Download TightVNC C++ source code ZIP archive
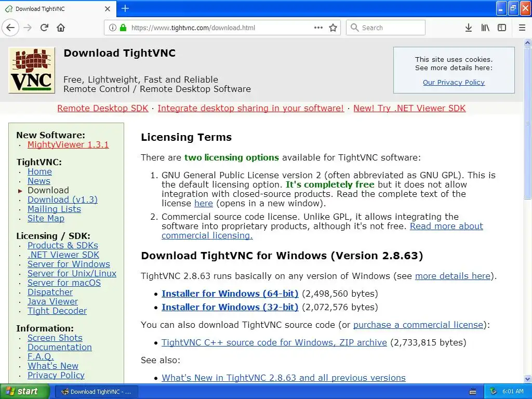This screenshot has height=399, width=532. tap(274, 342)
